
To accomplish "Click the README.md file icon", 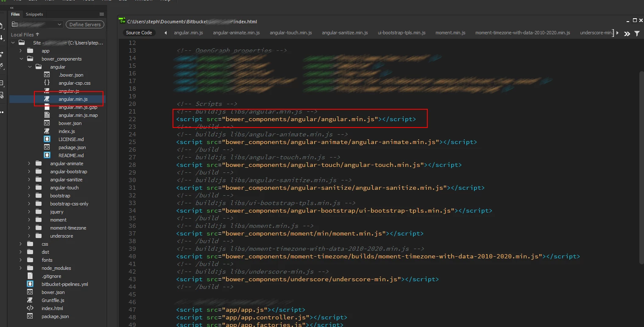I will (x=47, y=155).
